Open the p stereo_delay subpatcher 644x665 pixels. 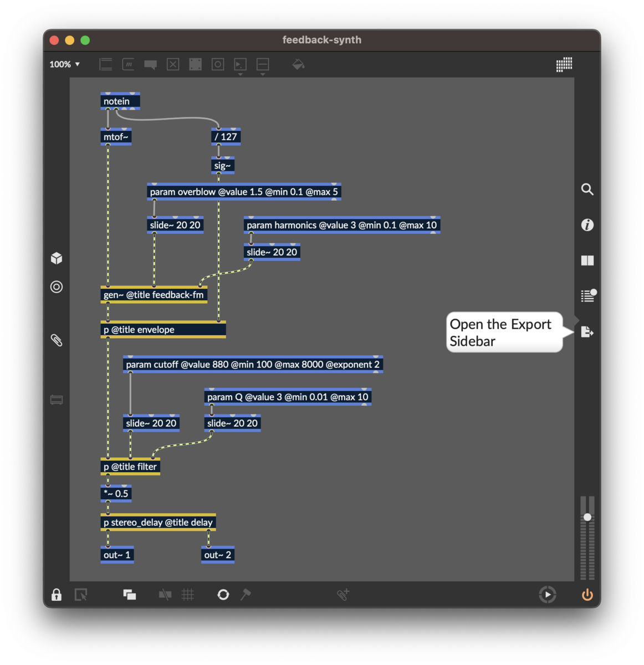point(158,522)
